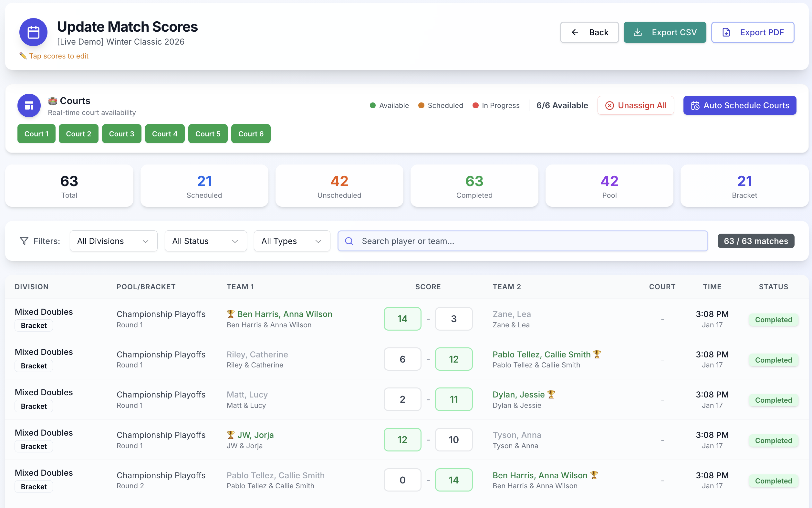Click the Auto Schedule Courts calendar icon
The width and height of the screenshot is (812, 508).
coord(695,105)
